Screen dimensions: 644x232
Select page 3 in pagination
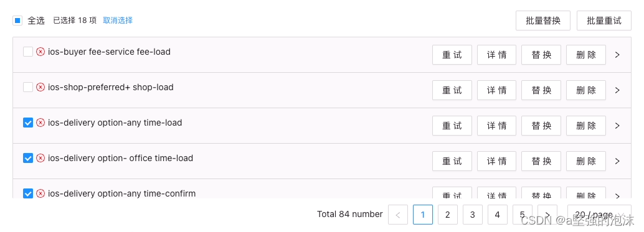coord(473,215)
